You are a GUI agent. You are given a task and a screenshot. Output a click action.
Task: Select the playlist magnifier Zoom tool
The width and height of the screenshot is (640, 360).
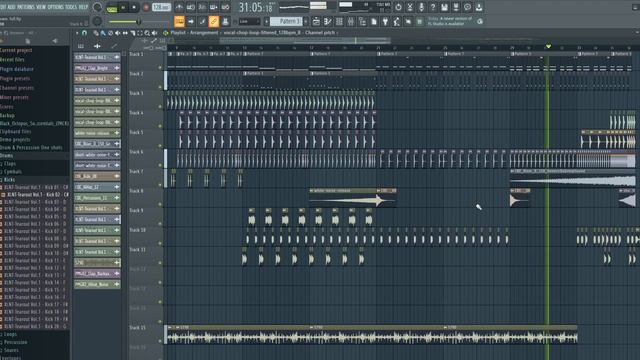click(x=147, y=33)
